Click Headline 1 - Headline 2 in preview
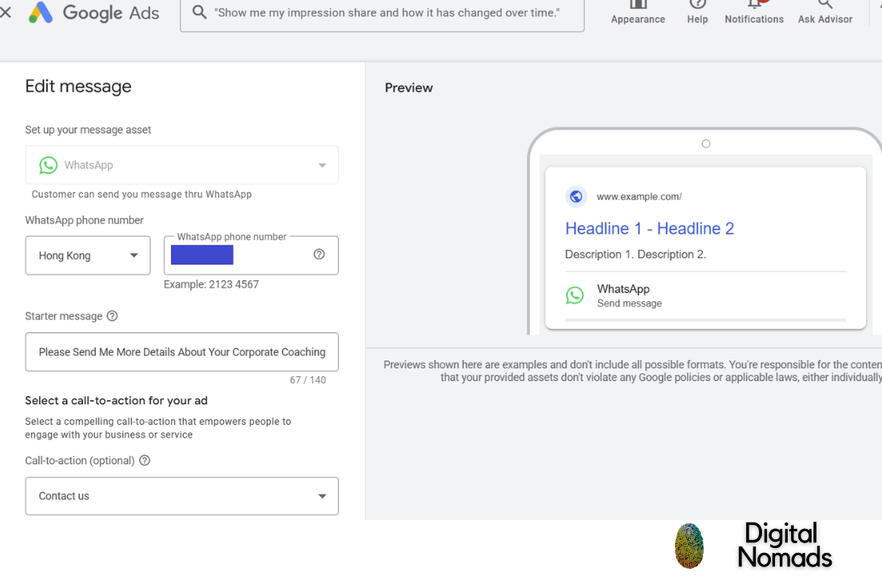The image size is (882, 588). click(650, 228)
